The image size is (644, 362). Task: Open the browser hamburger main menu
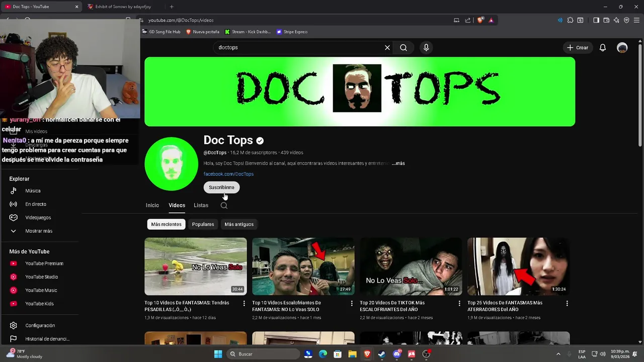(636, 20)
